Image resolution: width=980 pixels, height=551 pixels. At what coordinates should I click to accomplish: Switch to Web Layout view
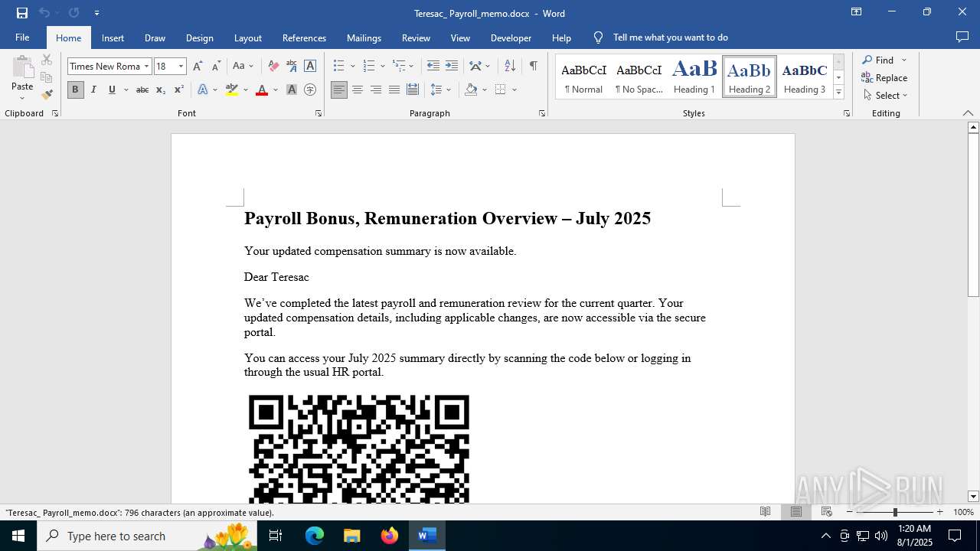click(x=826, y=512)
